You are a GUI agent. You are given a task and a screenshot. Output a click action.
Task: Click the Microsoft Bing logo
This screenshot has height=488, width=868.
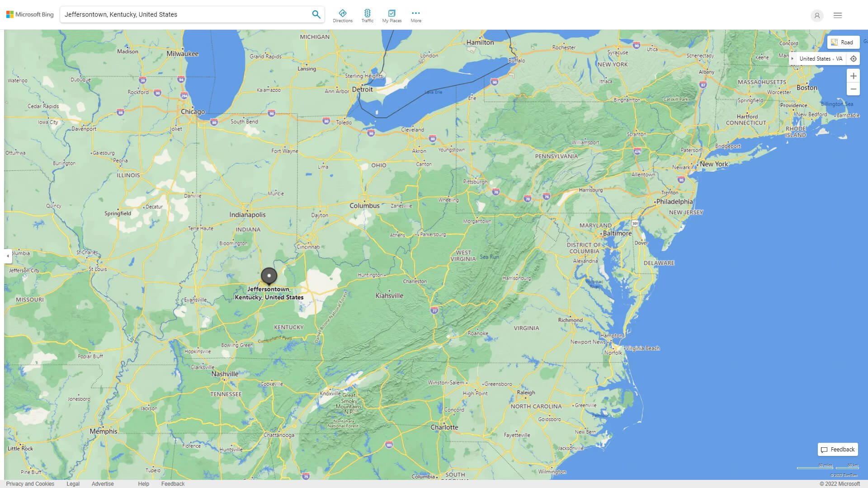click(30, 14)
